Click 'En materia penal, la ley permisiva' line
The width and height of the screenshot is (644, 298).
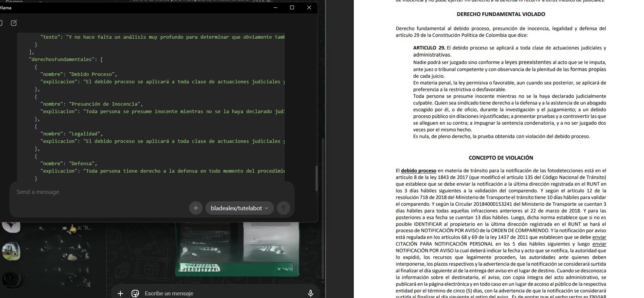pyautogui.click(x=509, y=83)
